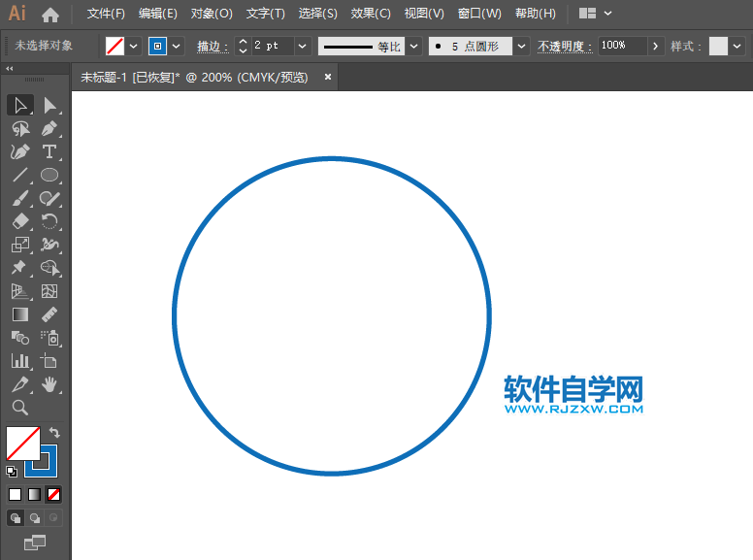The width and height of the screenshot is (753, 560).
Task: Open the workspace layout switcher dropdown
Action: (x=607, y=14)
